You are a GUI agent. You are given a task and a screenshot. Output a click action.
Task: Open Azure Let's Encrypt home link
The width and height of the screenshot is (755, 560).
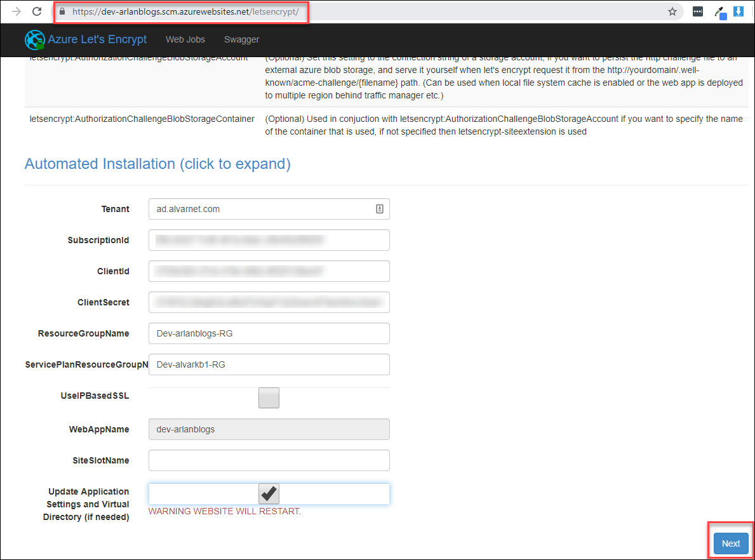(x=97, y=39)
